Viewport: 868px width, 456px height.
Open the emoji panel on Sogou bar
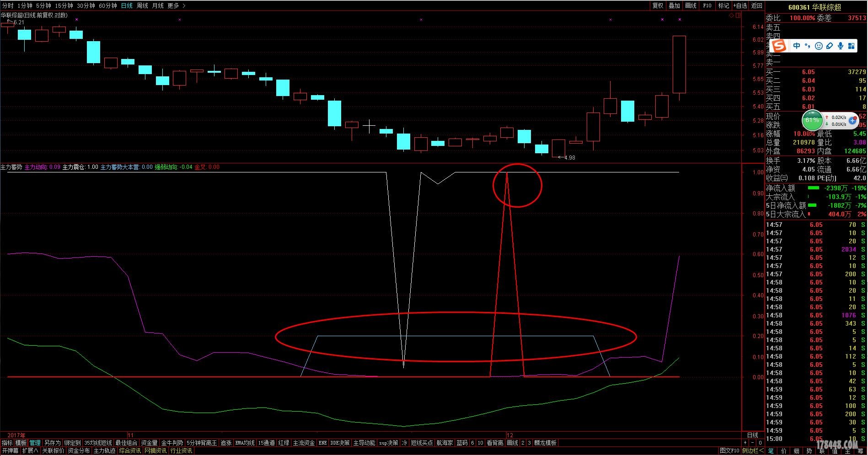[x=819, y=46]
